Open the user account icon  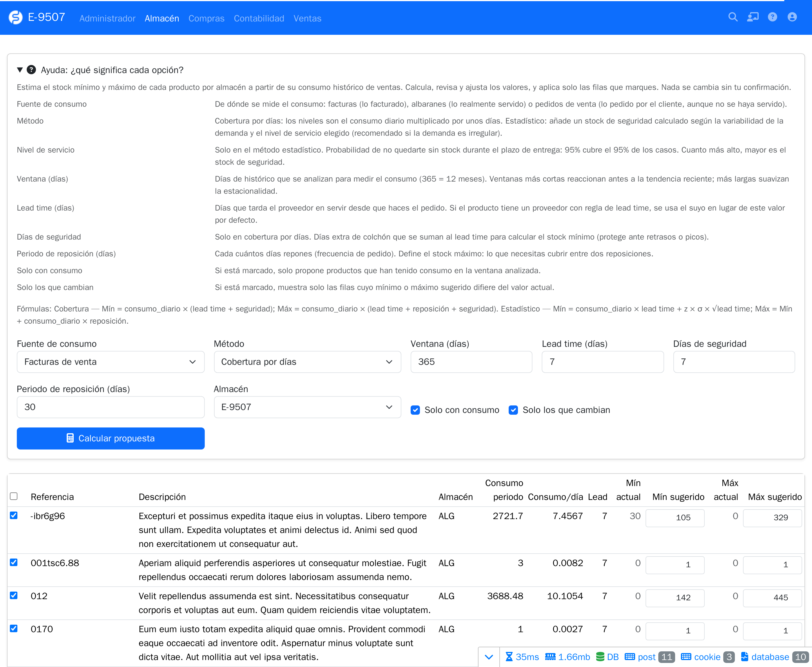tap(792, 17)
